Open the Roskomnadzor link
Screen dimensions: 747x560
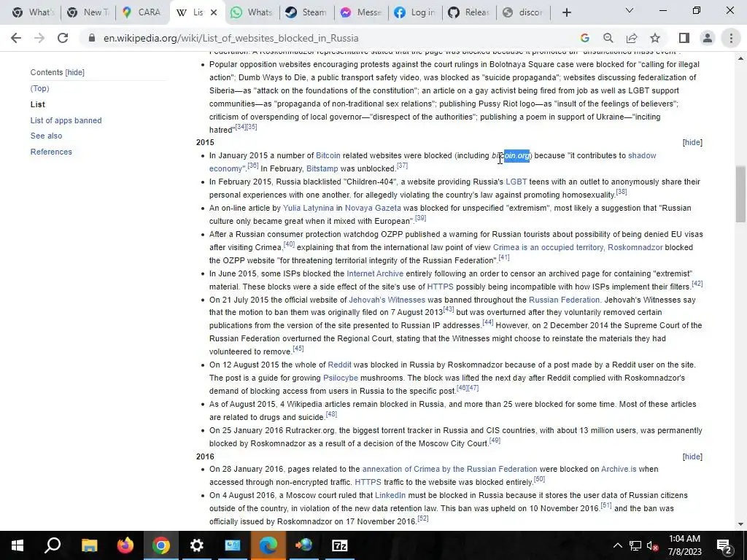point(635,248)
